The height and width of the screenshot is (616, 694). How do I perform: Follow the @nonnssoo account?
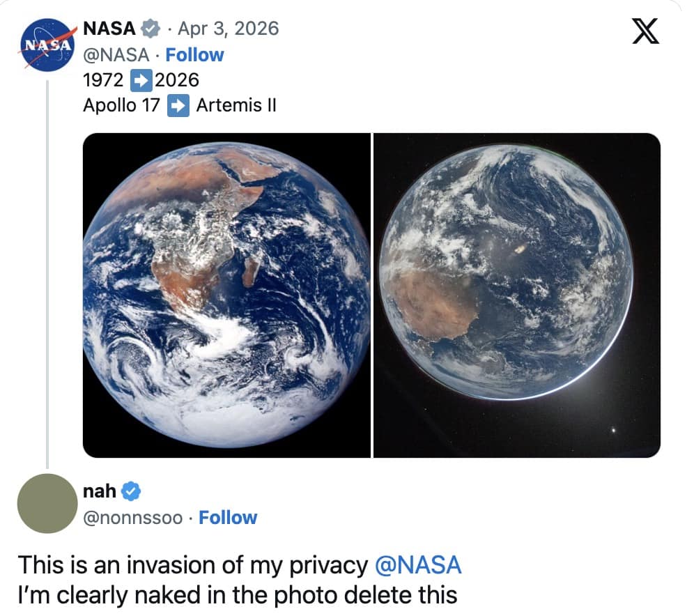(x=228, y=518)
